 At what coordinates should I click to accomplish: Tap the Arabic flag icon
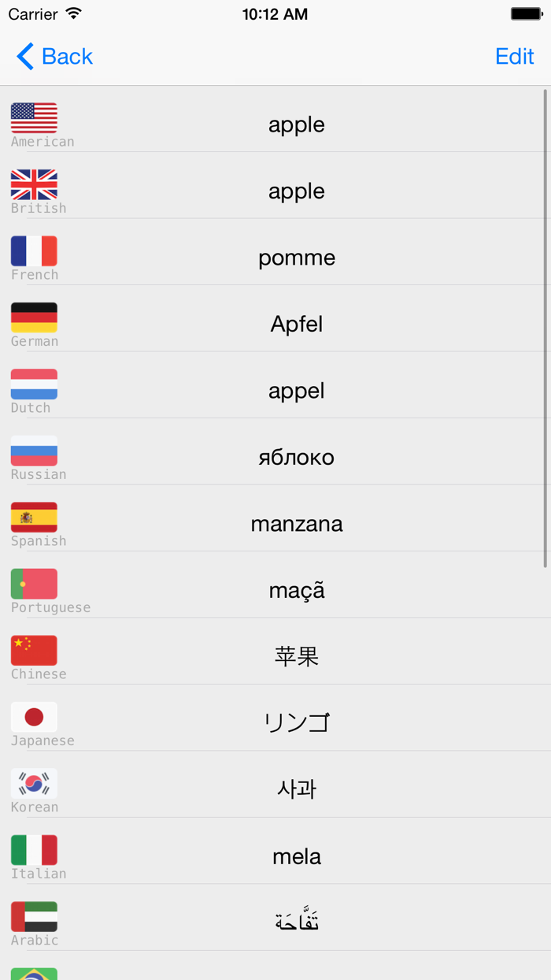pos(34,915)
